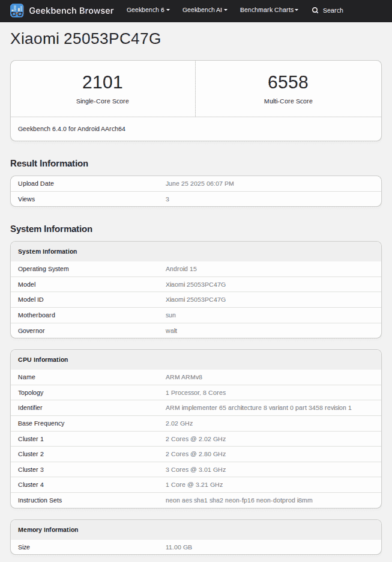Click the Operating System value Android 15
392x562 pixels.
pos(181,269)
